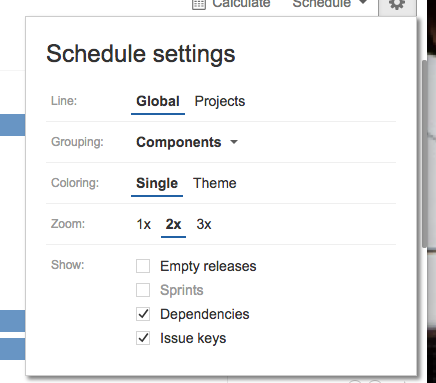Switch coloring to Theme
Image resolution: width=436 pixels, height=383 pixels.
pos(215,183)
